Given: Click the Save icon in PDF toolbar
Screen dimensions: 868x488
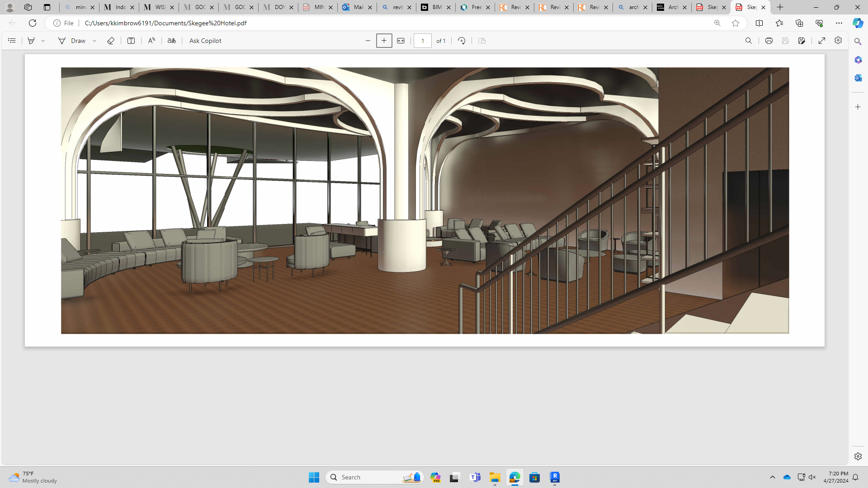Looking at the screenshot, I should click(785, 41).
